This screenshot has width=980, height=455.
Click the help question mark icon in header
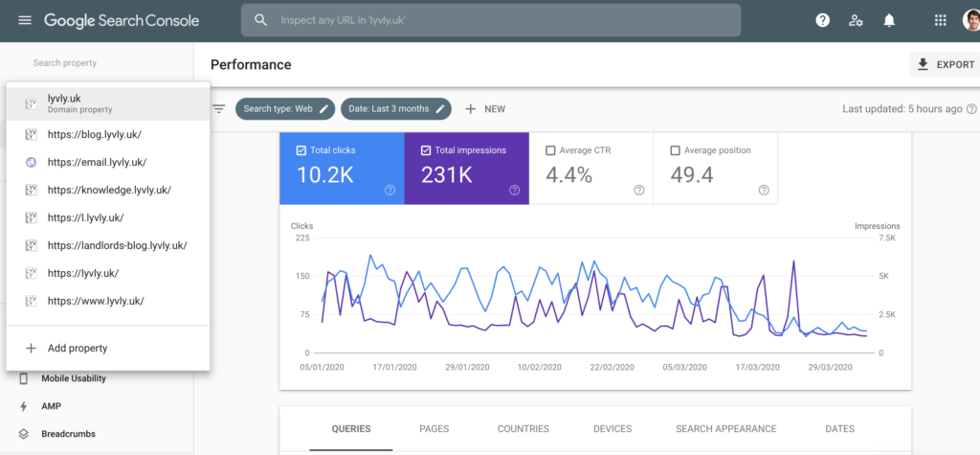point(822,20)
